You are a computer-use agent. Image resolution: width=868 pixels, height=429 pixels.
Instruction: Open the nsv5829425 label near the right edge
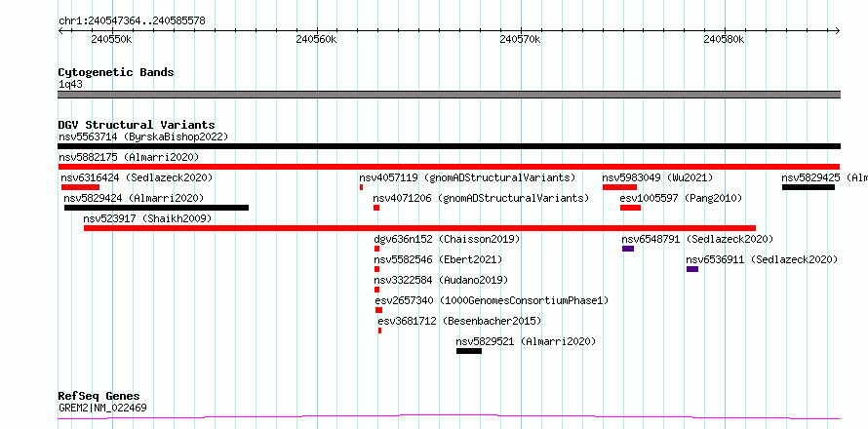(x=824, y=177)
